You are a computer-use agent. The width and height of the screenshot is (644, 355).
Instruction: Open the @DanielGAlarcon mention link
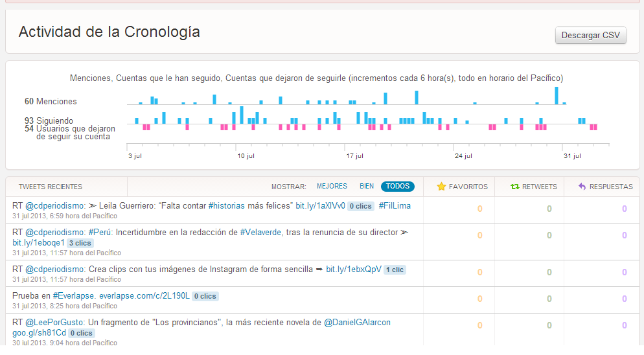click(x=357, y=322)
